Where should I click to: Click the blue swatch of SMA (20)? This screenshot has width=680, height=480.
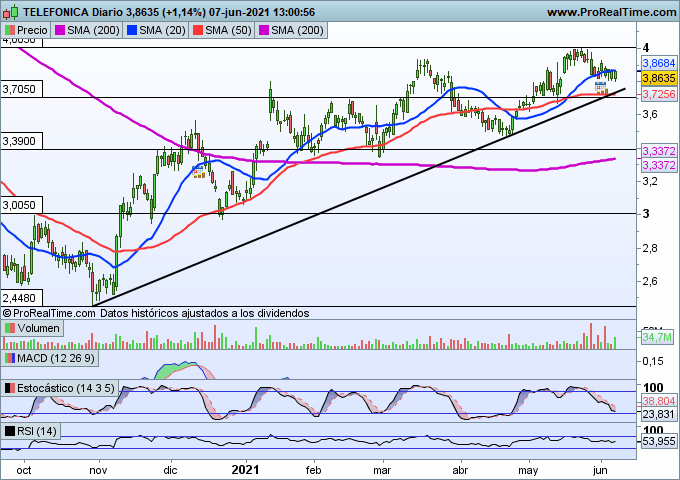[132, 30]
